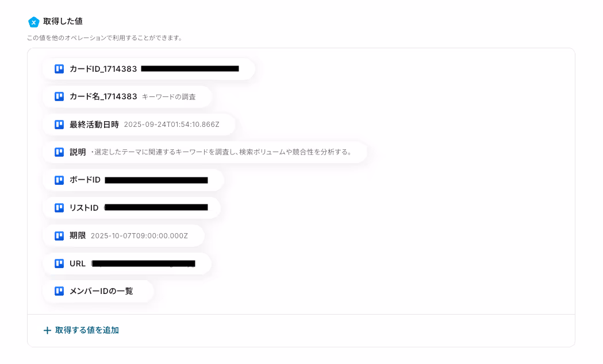Click the Trello icon beside 期限
This screenshot has height=364, width=603.
[x=59, y=235]
